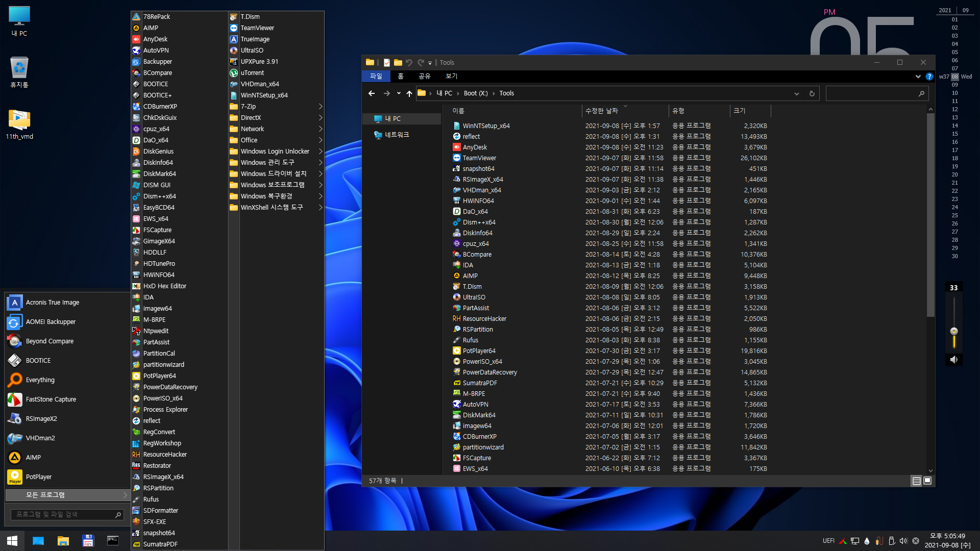Refresh the Tools folder view
The height and width of the screenshot is (551, 980).
pos(812,94)
